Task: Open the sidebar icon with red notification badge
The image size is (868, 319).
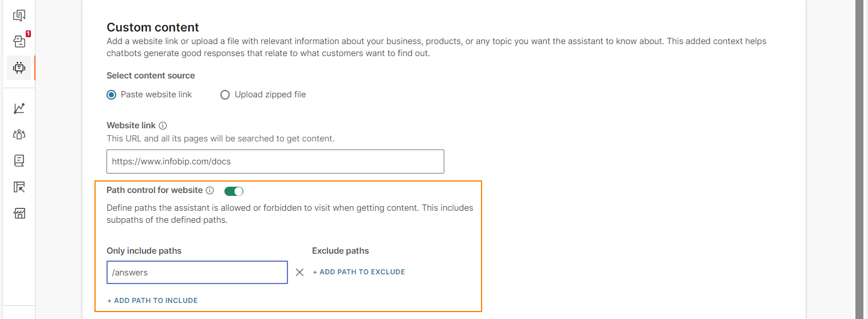Action: coord(19,41)
